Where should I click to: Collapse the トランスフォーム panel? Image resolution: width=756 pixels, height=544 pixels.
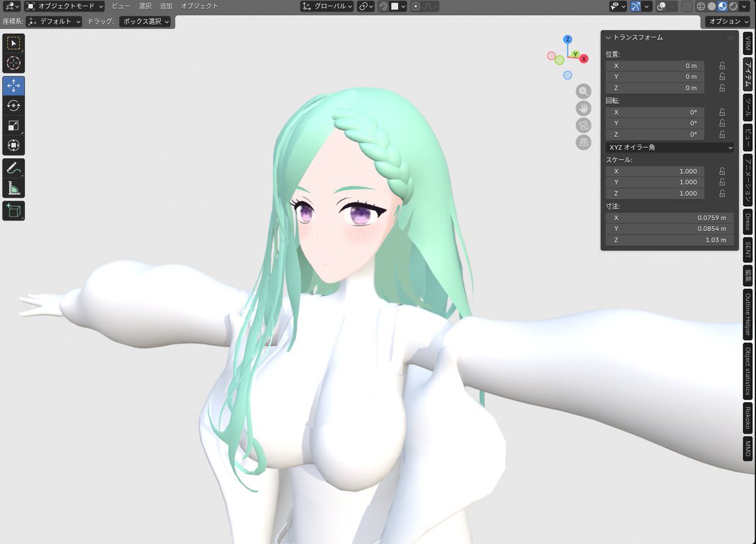tap(609, 37)
